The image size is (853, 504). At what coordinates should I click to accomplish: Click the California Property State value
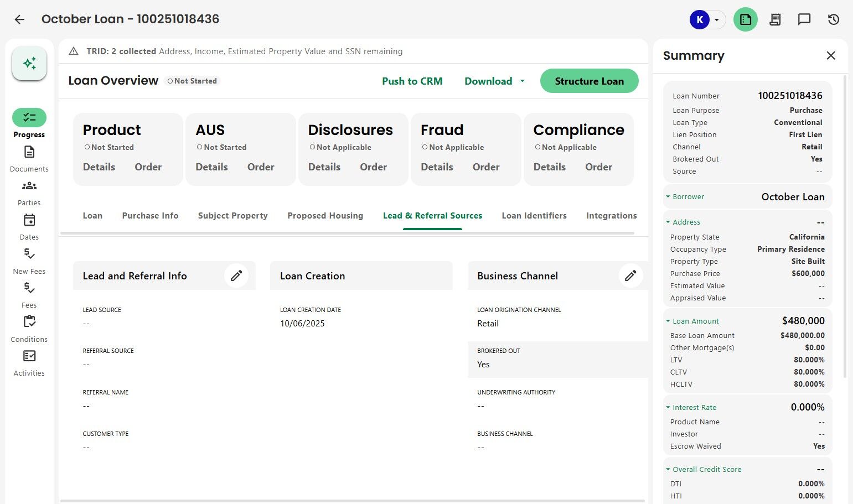click(x=807, y=237)
